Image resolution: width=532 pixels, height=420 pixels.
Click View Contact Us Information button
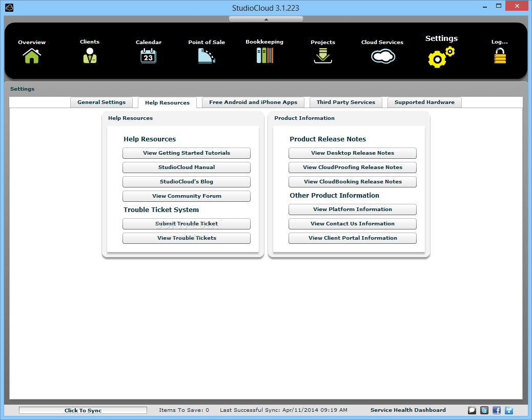coord(353,224)
